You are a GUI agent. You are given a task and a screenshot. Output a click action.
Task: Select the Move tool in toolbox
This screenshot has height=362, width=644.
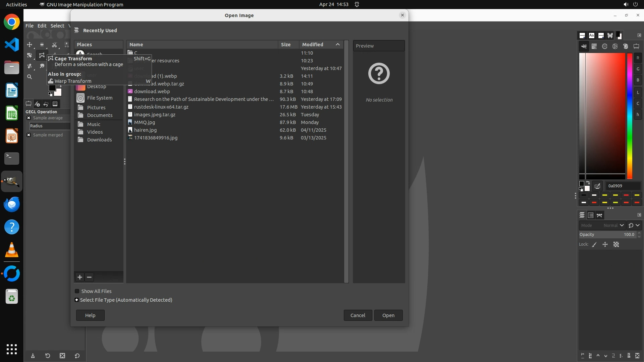(30, 45)
